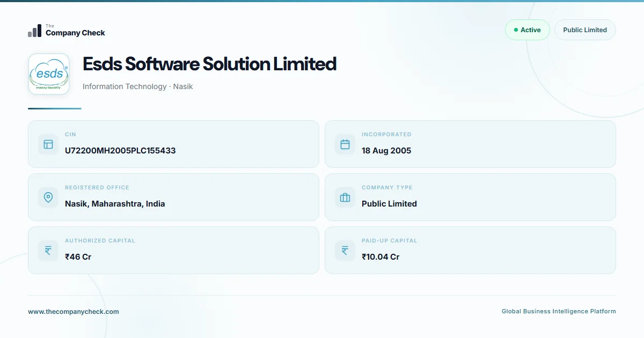Open the www.thecompanycheck.com link

pos(74,312)
